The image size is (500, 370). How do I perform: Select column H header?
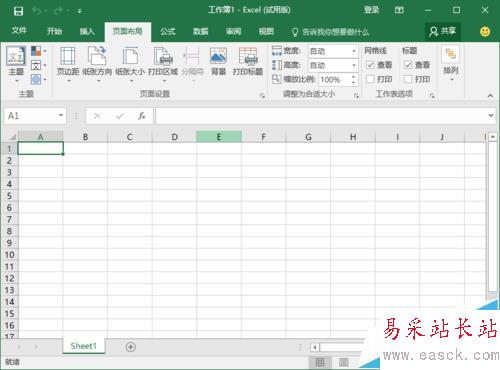pos(353,137)
